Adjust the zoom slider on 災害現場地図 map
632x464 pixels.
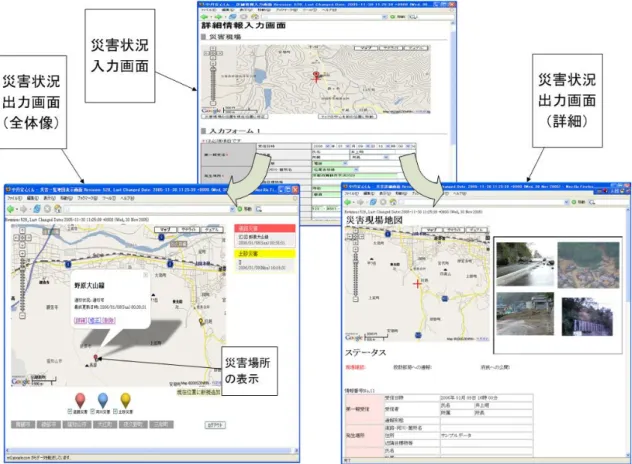pos(356,274)
